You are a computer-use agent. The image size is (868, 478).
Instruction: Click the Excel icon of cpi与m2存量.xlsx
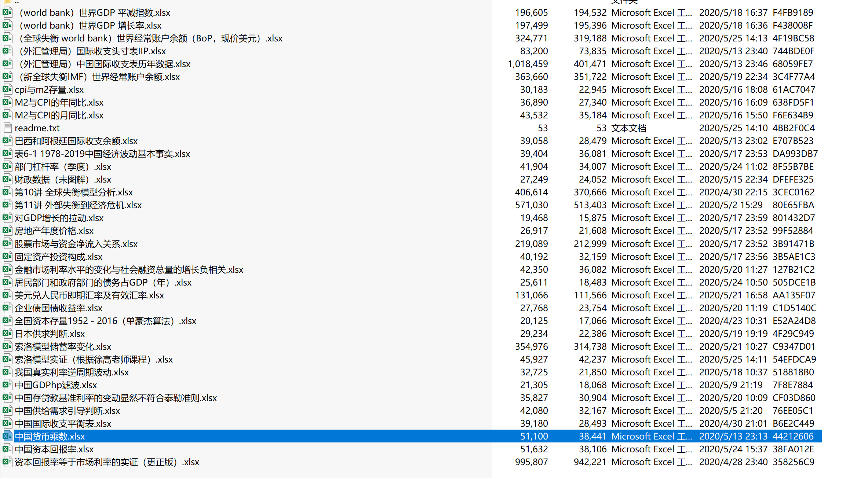pos(7,89)
